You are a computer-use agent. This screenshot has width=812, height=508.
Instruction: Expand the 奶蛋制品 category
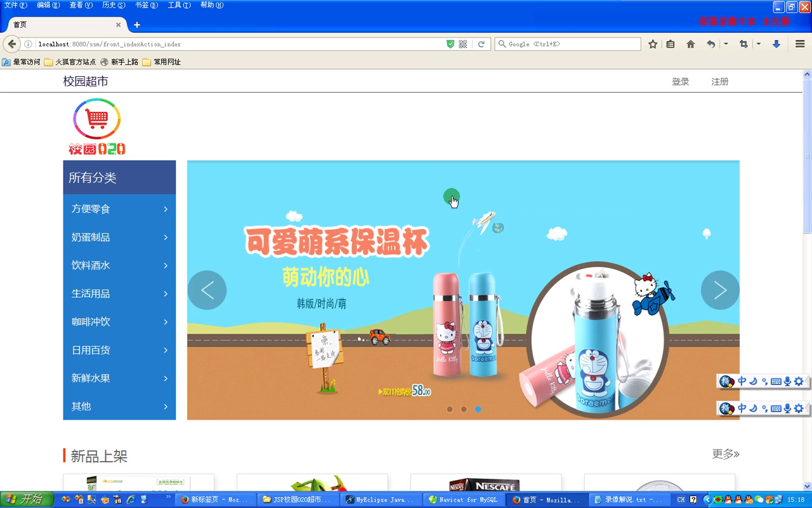(119, 237)
